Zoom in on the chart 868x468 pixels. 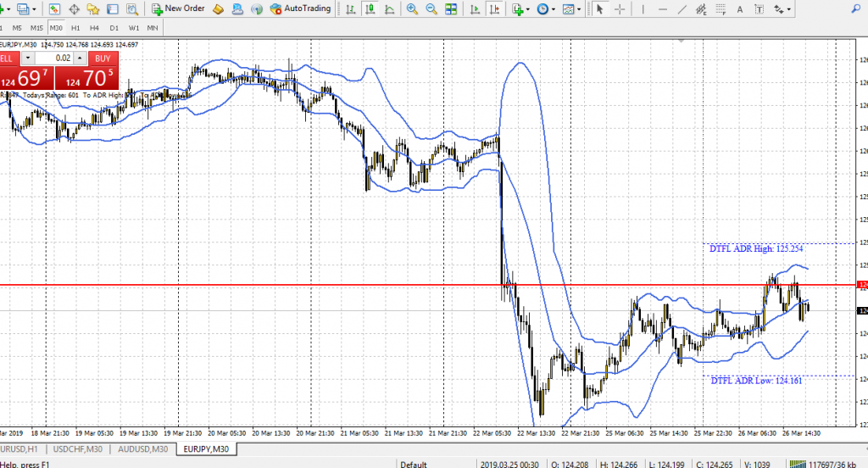[412, 8]
